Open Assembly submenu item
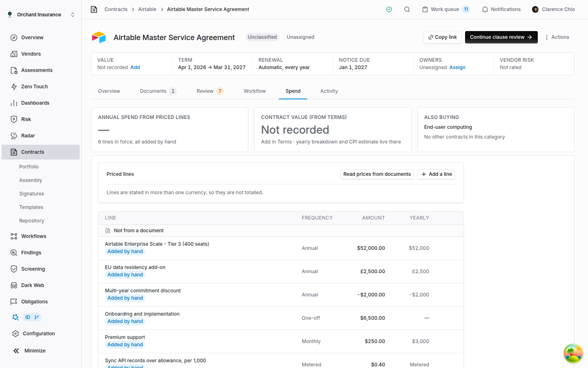 click(31, 180)
